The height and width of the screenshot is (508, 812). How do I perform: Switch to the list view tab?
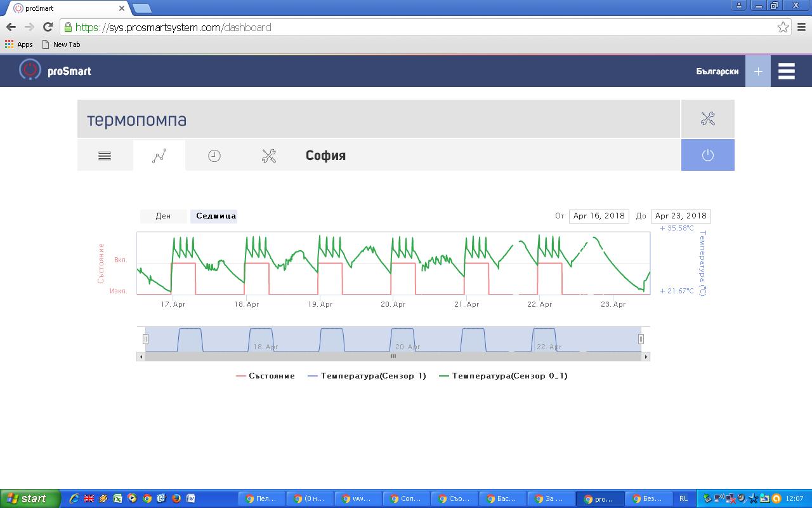[x=105, y=156]
